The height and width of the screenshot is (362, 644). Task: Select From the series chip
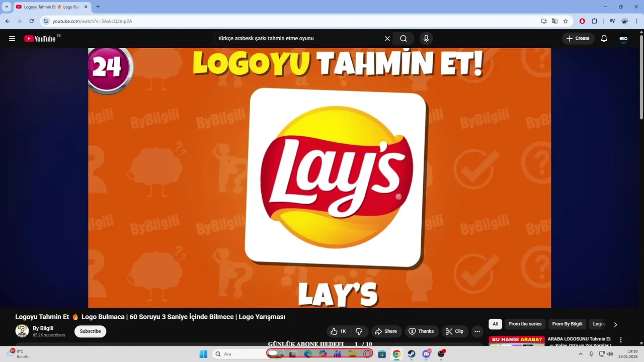click(x=525, y=324)
